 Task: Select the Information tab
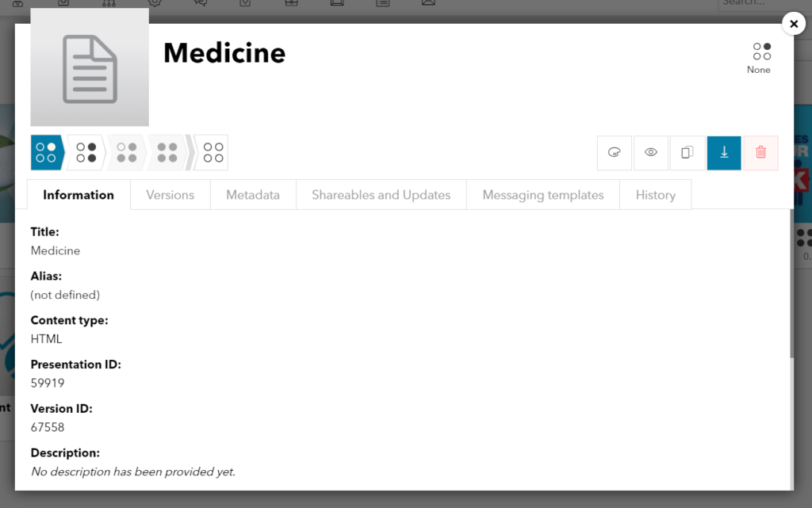point(79,195)
